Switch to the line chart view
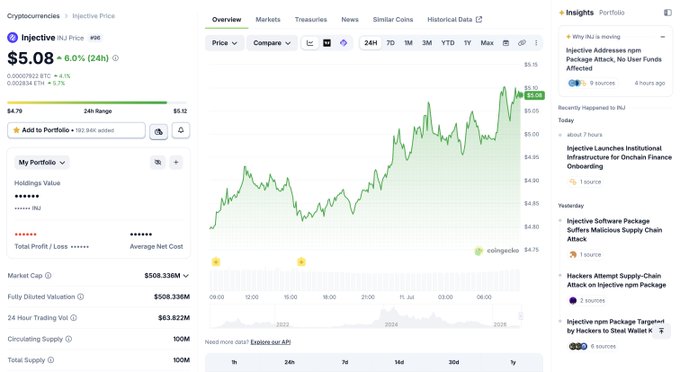680x372 pixels. [x=310, y=43]
